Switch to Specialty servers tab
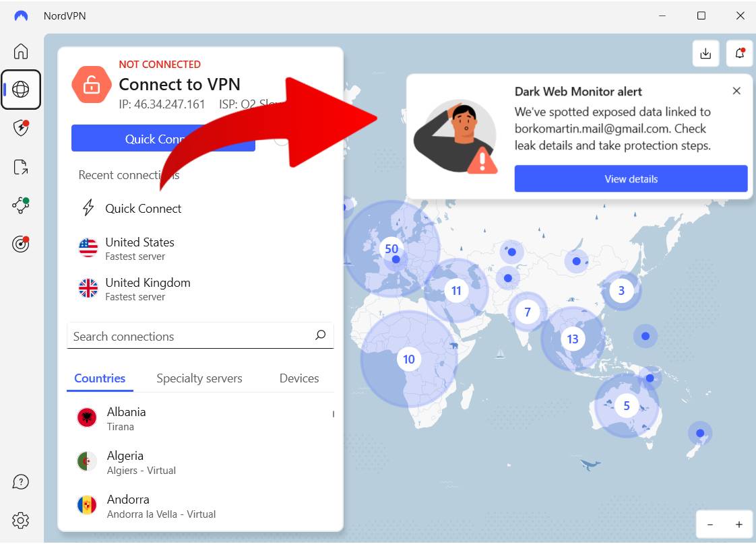The image size is (756, 544). coord(199,379)
